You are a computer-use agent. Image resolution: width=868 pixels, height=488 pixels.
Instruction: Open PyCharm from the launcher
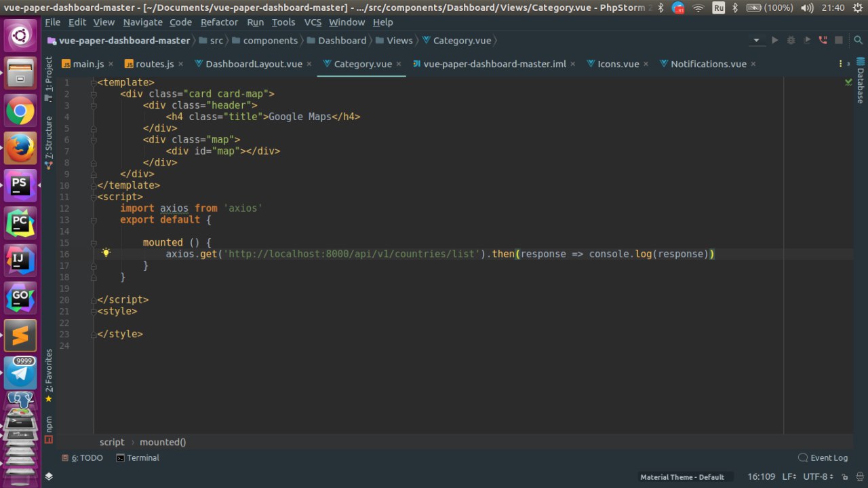click(x=20, y=222)
